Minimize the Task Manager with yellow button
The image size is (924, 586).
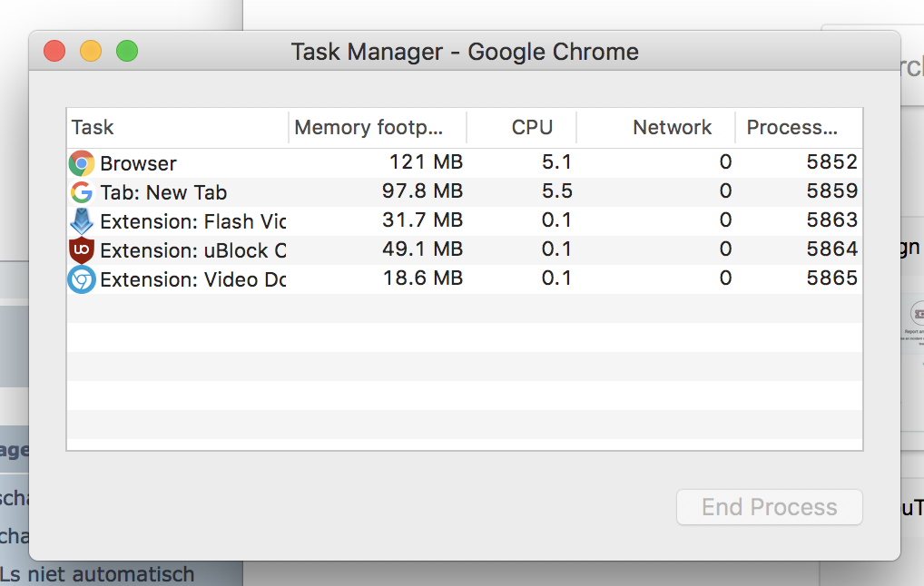pos(91,52)
